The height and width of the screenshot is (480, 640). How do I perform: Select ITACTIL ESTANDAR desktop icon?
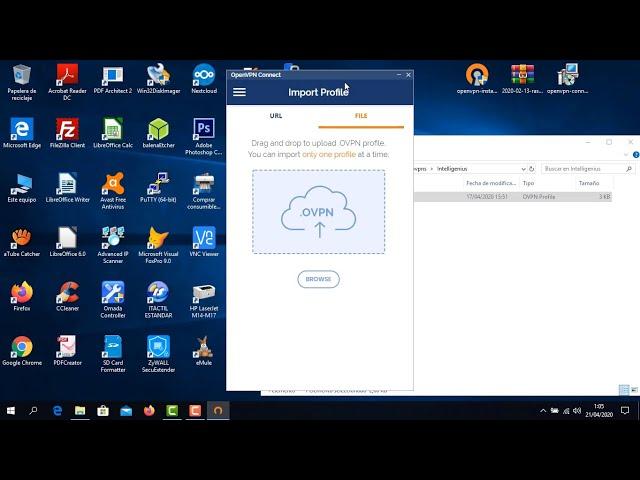coord(158,300)
